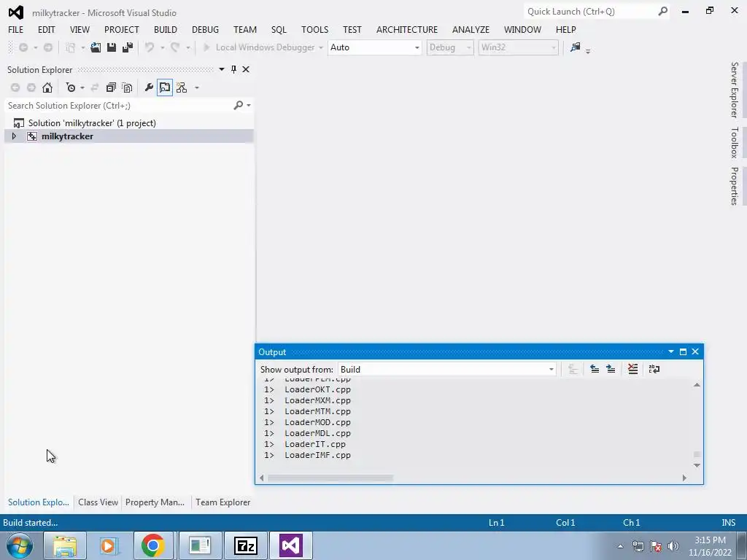Close the Output window
This screenshot has width=747, height=560.
click(x=695, y=352)
